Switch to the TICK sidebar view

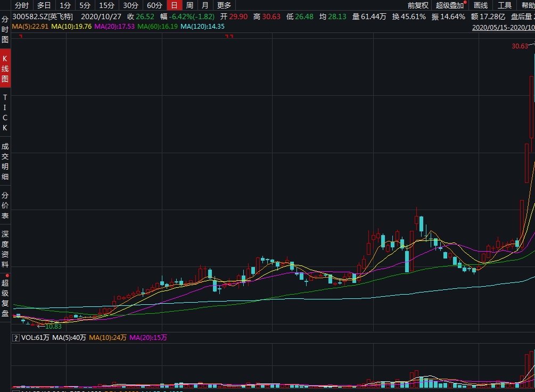(x=5, y=113)
